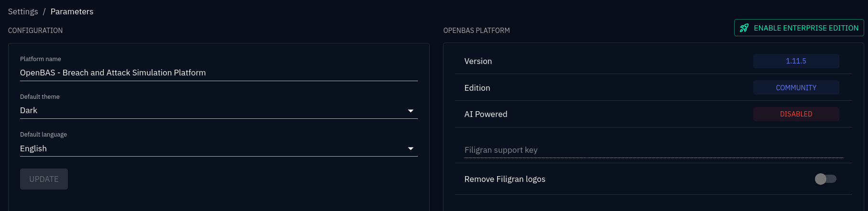Toggle the Remove Filigran logos switch
868x211 pixels.
tap(825, 179)
